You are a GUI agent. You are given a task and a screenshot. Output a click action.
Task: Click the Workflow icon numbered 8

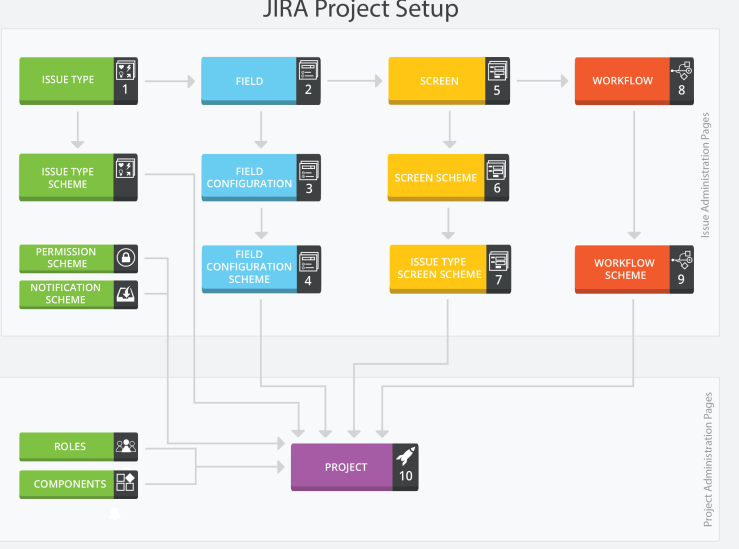682,71
